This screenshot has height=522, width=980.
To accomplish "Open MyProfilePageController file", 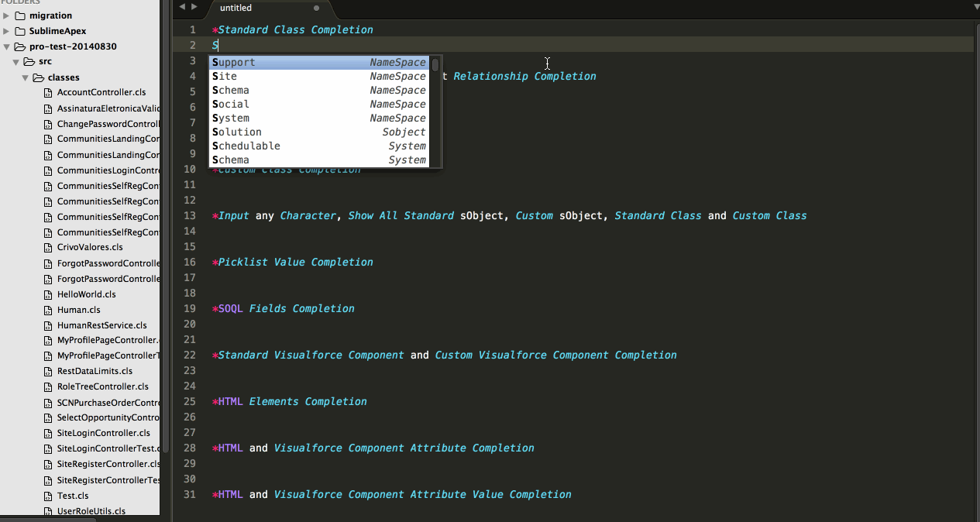I will [108, 340].
